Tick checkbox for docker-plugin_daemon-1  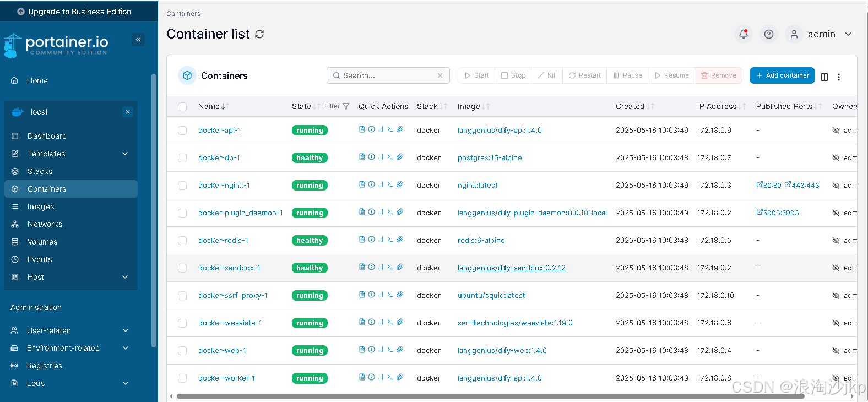pos(182,213)
